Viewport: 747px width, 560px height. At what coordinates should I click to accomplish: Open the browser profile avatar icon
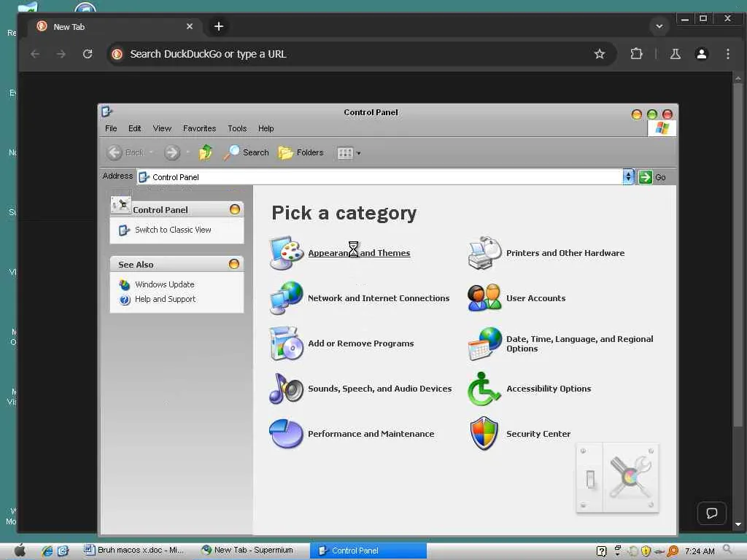701,54
